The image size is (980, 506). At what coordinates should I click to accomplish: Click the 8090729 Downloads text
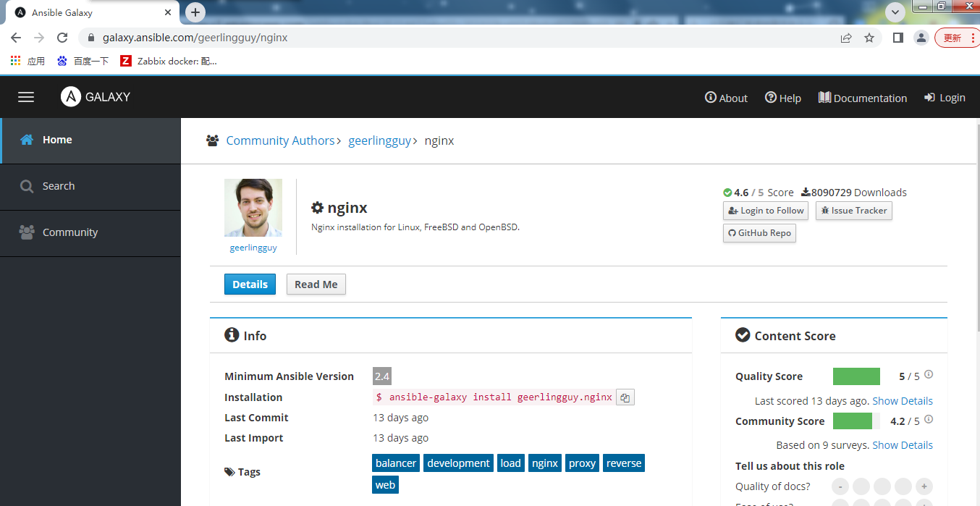click(854, 193)
